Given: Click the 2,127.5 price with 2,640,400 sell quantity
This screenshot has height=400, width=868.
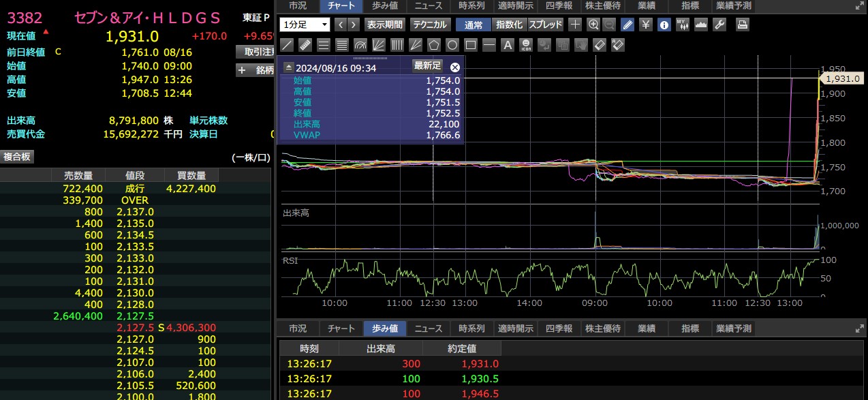Looking at the screenshot, I should [x=136, y=316].
